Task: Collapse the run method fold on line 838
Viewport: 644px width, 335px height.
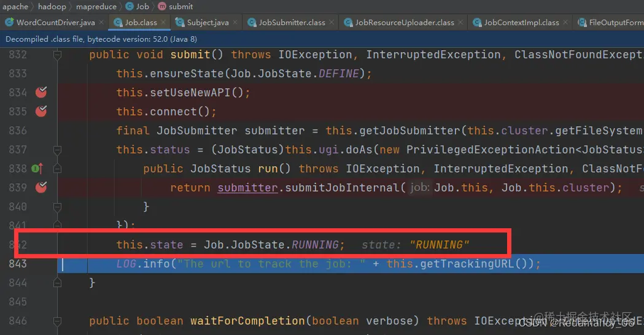Action: click(57, 168)
